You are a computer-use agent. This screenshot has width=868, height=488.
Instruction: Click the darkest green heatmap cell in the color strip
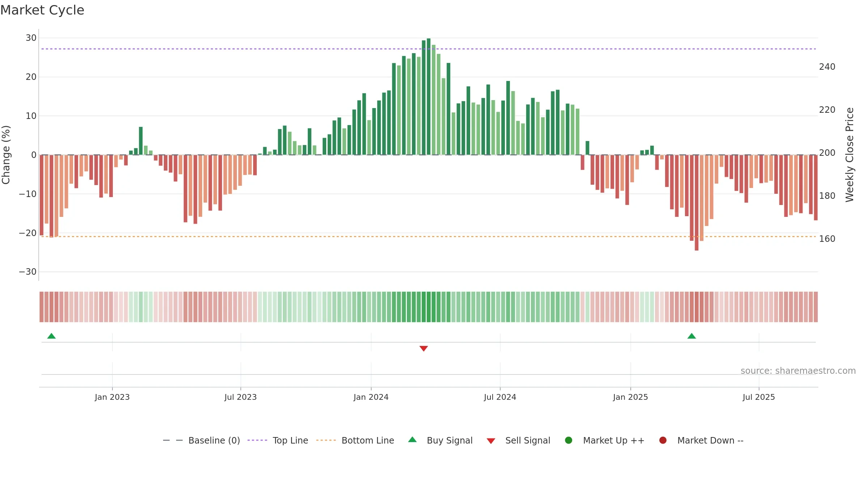429,307
